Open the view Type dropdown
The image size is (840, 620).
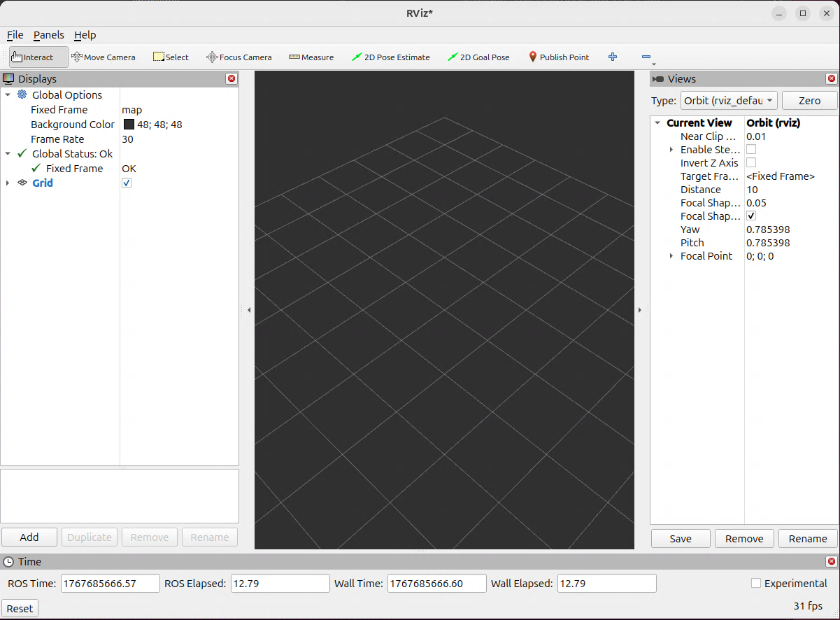[729, 101]
